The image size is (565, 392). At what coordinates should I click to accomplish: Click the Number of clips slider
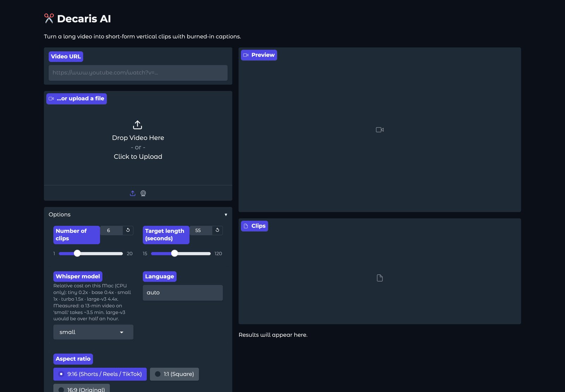[91, 253]
